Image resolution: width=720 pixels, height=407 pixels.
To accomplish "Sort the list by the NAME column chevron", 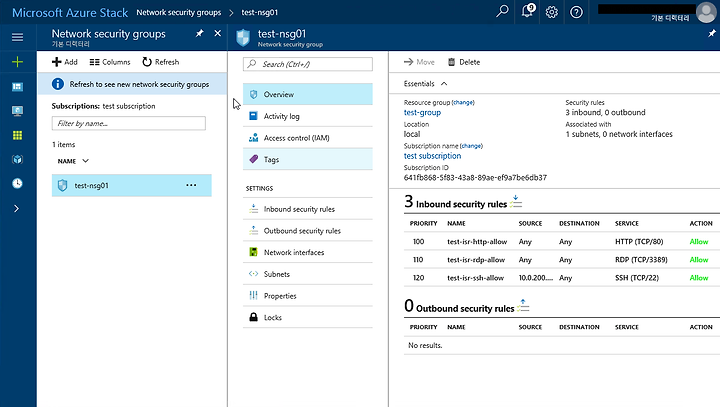I will [x=85, y=161].
